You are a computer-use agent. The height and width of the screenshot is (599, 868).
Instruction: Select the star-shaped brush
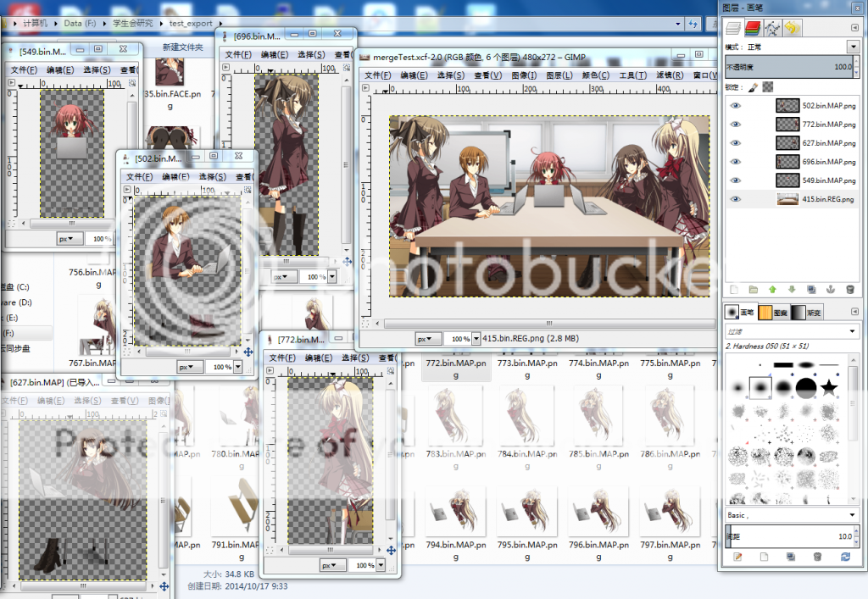(x=829, y=387)
